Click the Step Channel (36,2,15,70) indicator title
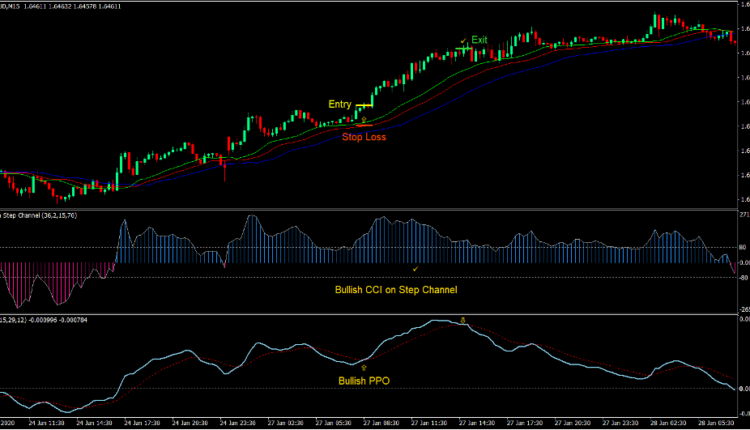 (x=38, y=215)
